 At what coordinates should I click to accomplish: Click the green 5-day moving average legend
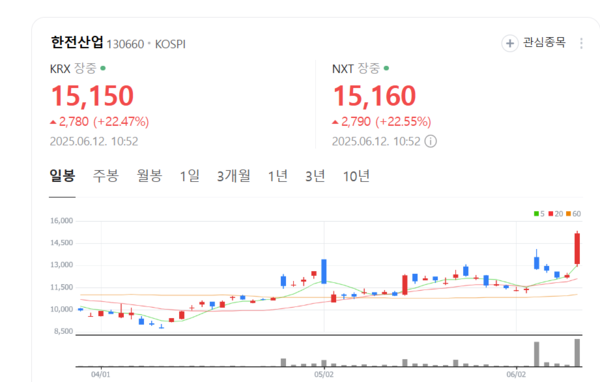[x=539, y=214]
